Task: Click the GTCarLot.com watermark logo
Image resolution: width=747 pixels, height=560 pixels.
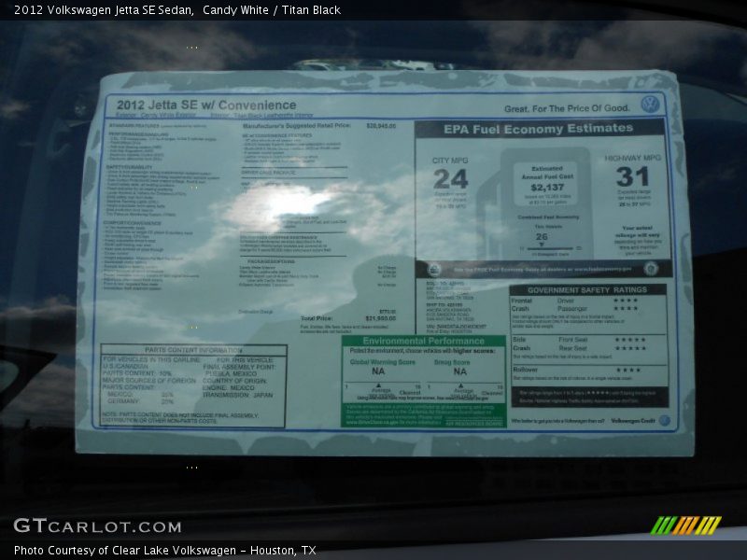Action: tap(97, 526)
